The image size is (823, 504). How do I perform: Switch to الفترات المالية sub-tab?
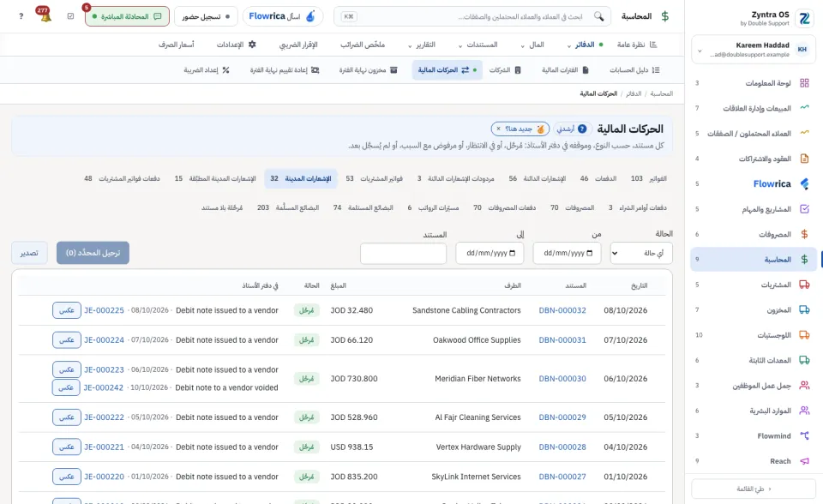coord(565,69)
